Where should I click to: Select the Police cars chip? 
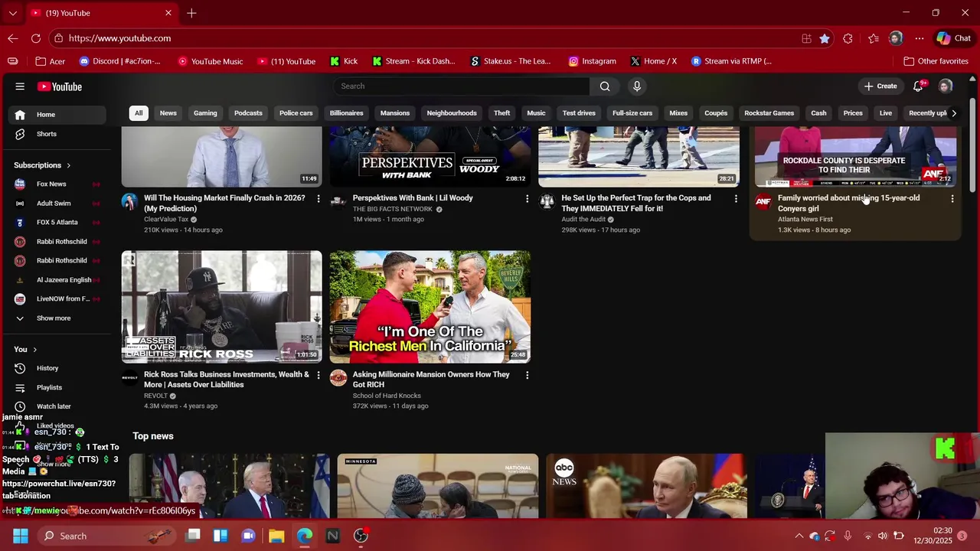click(296, 113)
